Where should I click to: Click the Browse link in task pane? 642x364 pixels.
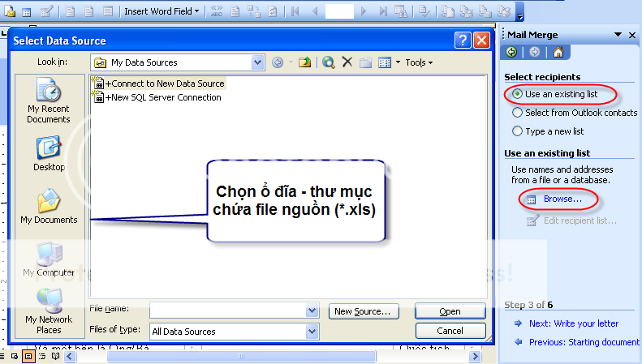click(562, 199)
